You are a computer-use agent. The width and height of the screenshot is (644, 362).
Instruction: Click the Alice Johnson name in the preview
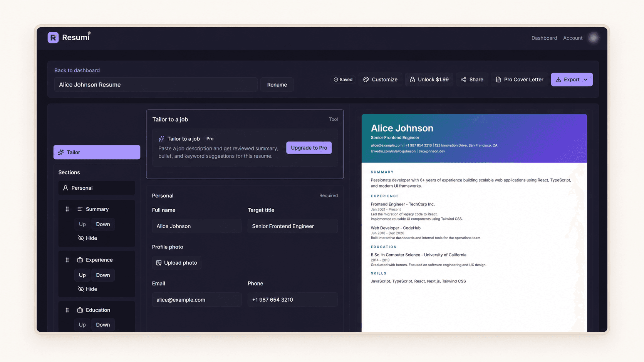[402, 128]
